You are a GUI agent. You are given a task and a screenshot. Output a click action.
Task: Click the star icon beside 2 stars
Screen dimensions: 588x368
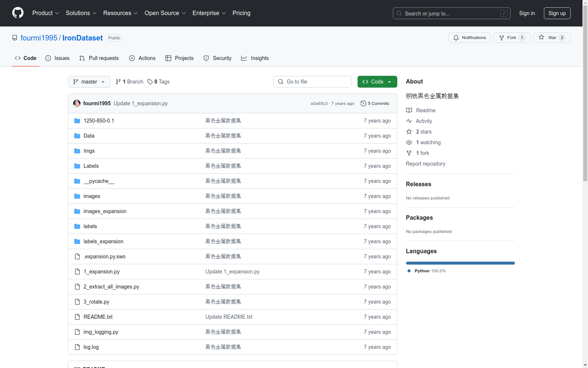[409, 132]
